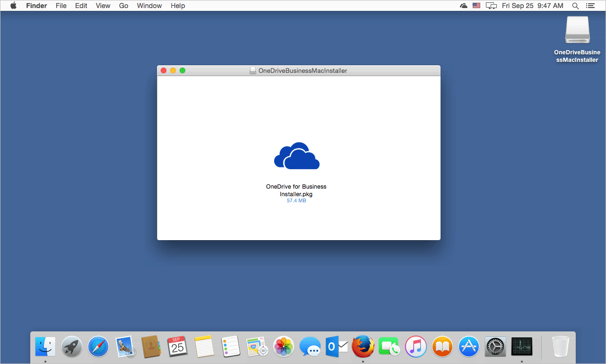Screen dimensions: 606x364
Task: Zoom the OneDriveBusinessMacInstaller window with green button
Action: tap(182, 71)
